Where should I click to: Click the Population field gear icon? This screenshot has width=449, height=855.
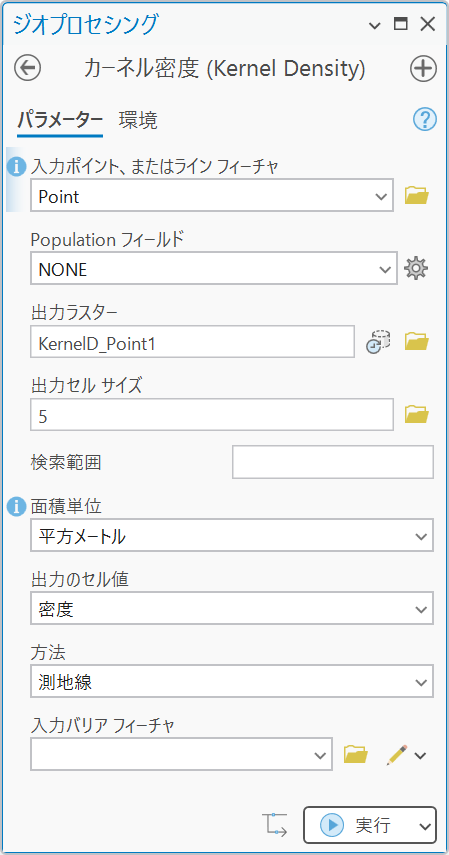pos(416,268)
